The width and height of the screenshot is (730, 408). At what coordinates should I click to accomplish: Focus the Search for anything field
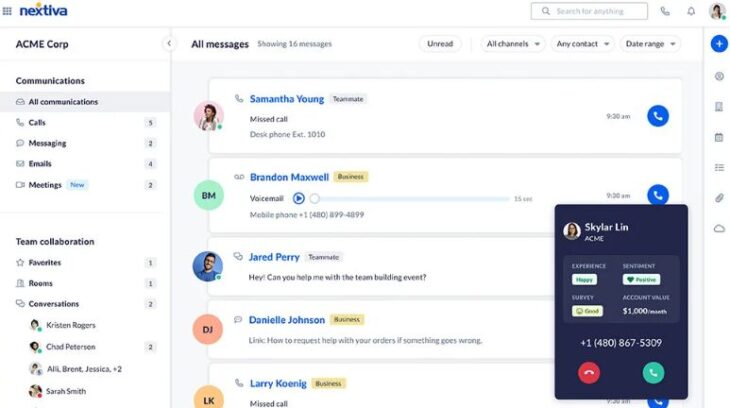[589, 11]
